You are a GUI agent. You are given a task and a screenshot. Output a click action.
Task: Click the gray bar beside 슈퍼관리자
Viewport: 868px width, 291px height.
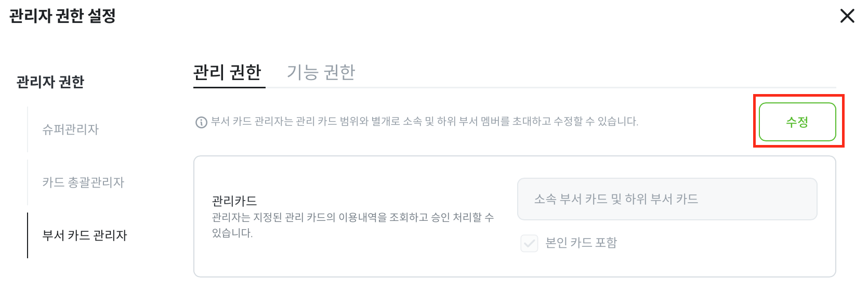click(28, 129)
